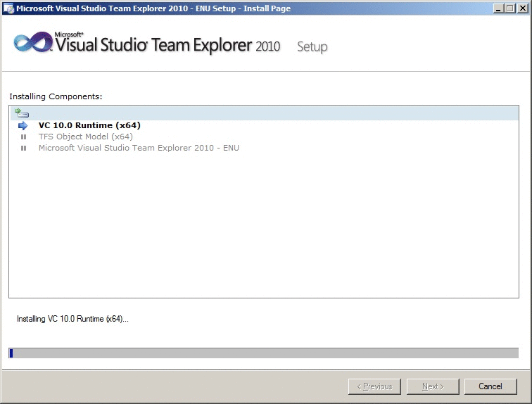Select the VC 10.0 Runtime (x64) entry

(89, 125)
